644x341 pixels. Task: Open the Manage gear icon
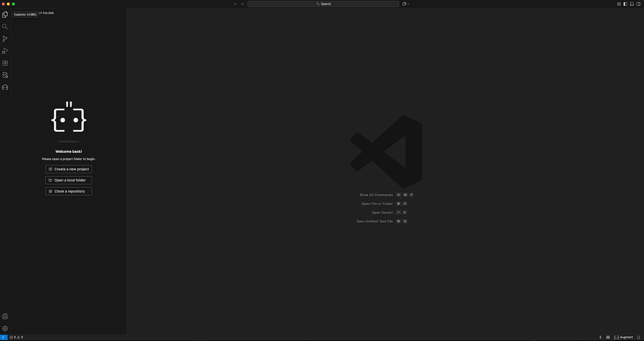(5, 328)
